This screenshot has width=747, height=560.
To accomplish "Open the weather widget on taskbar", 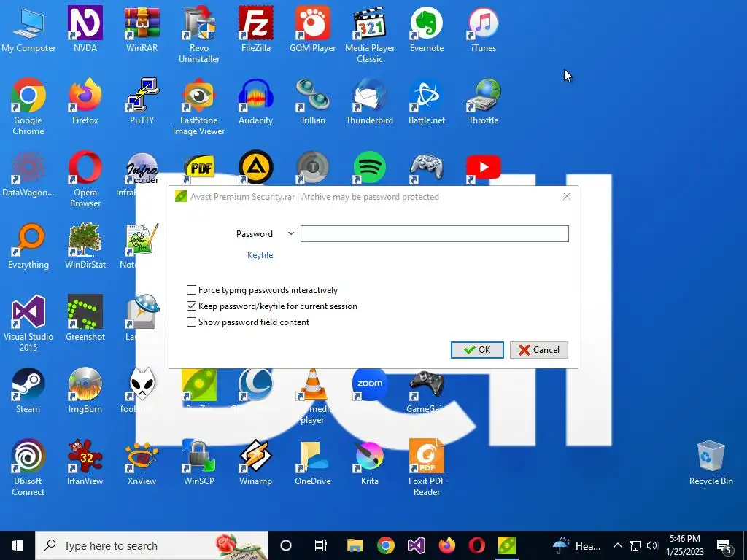I will (x=577, y=545).
